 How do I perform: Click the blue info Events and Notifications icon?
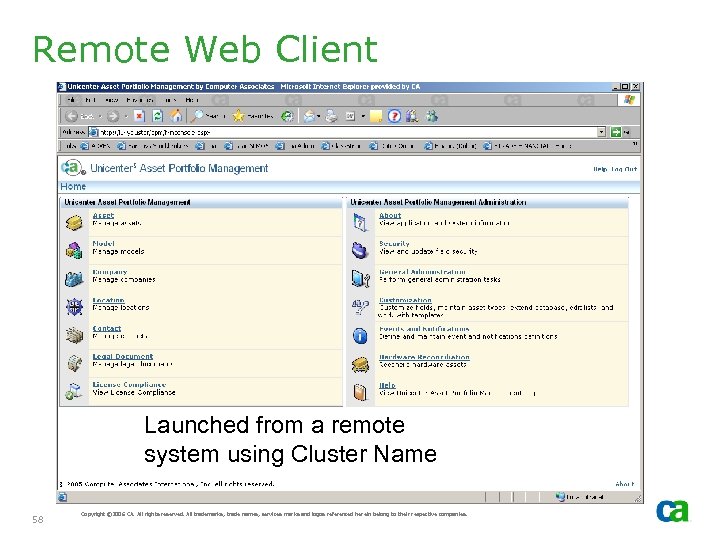coord(360,336)
